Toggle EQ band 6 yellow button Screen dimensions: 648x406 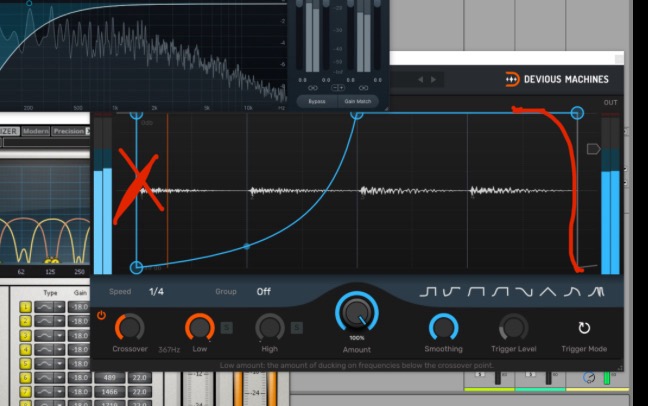point(25,377)
